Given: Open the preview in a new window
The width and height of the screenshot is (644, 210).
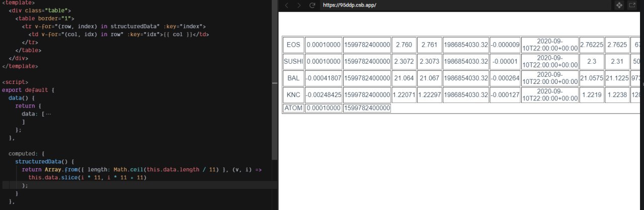Looking at the screenshot, I should (632, 5).
